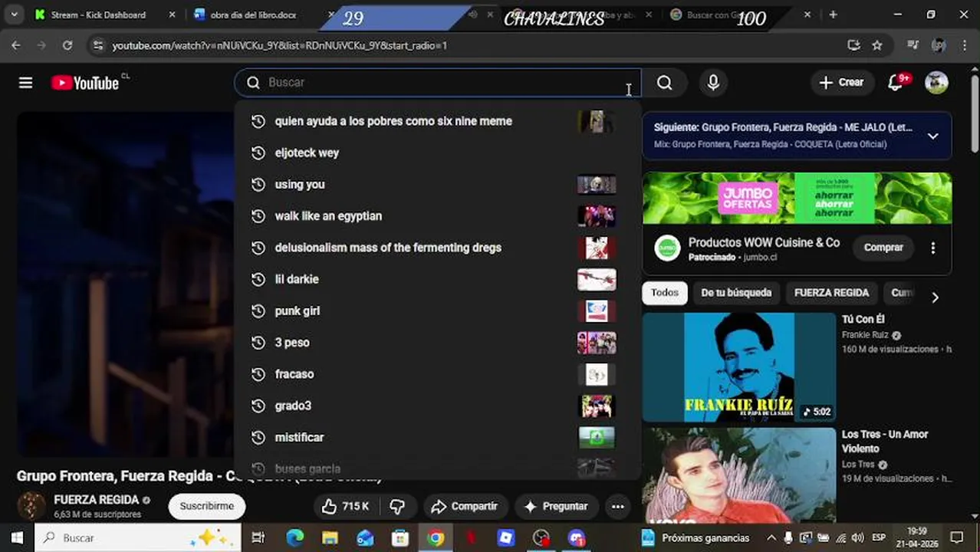Open the account avatar menu
The image size is (980, 552).
click(936, 83)
